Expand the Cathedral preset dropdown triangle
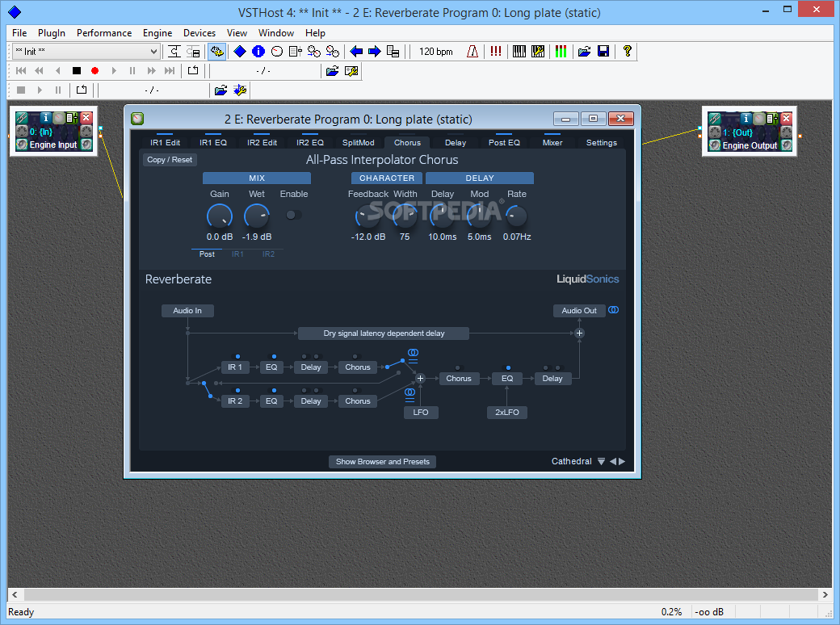The width and height of the screenshot is (840, 625). coord(601,462)
